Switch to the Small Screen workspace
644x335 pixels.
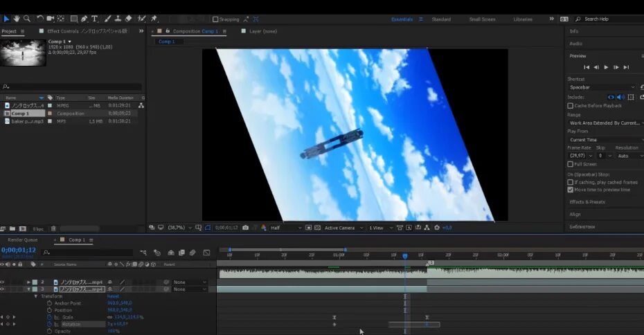pos(482,19)
